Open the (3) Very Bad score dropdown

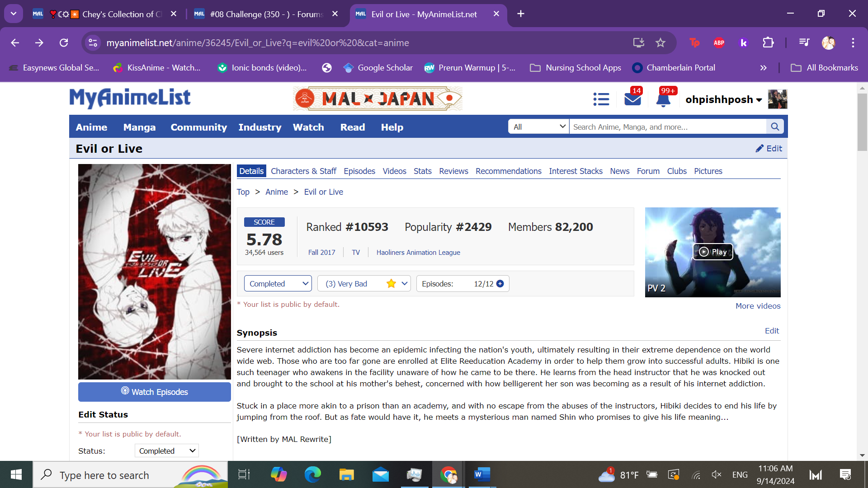[x=364, y=284]
